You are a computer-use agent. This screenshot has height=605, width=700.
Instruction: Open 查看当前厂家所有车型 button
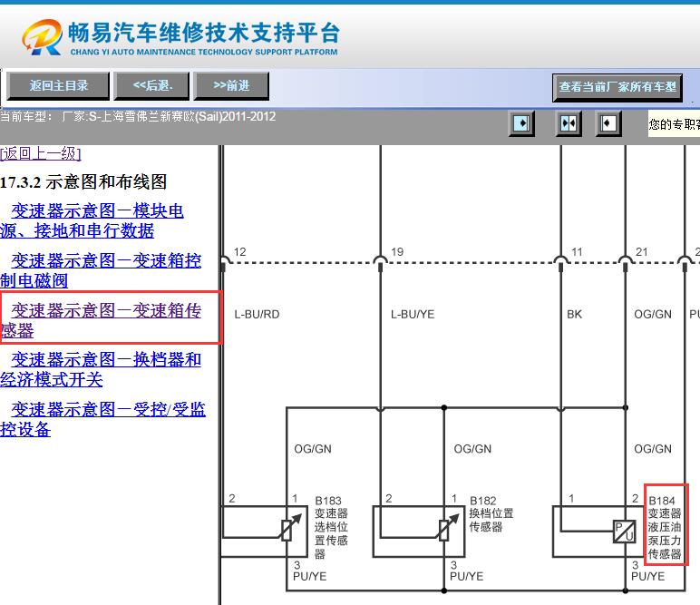617,87
